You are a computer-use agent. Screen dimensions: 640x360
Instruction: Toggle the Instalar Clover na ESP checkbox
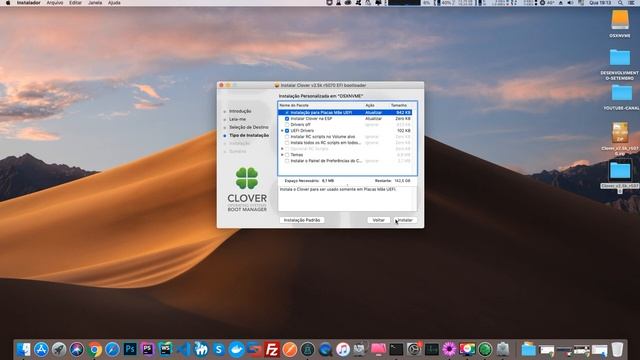(287, 118)
